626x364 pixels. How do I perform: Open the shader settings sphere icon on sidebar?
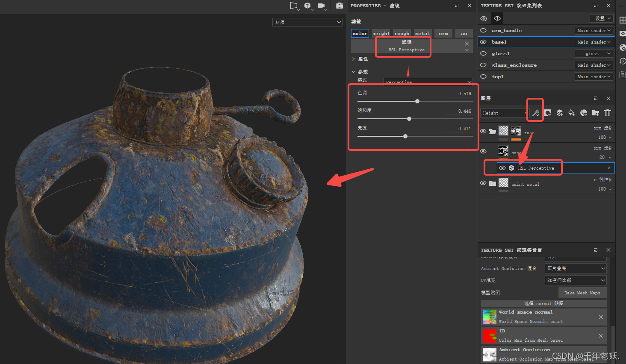click(x=623, y=47)
